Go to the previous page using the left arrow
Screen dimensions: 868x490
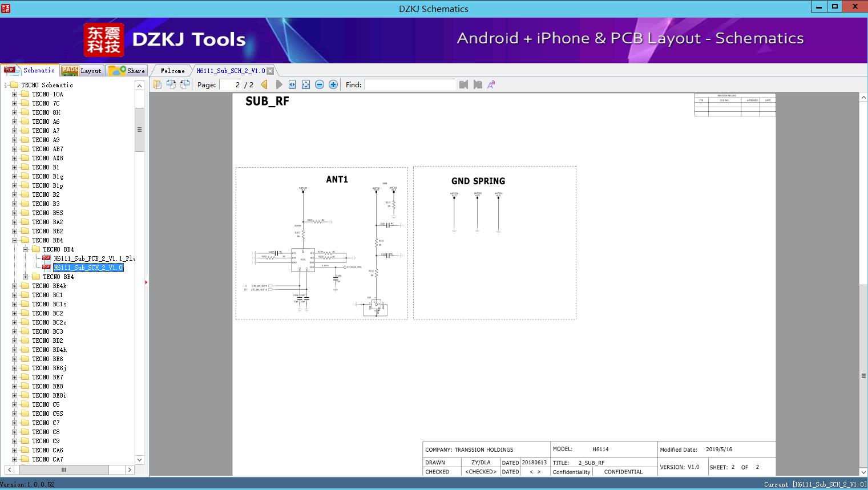click(264, 84)
